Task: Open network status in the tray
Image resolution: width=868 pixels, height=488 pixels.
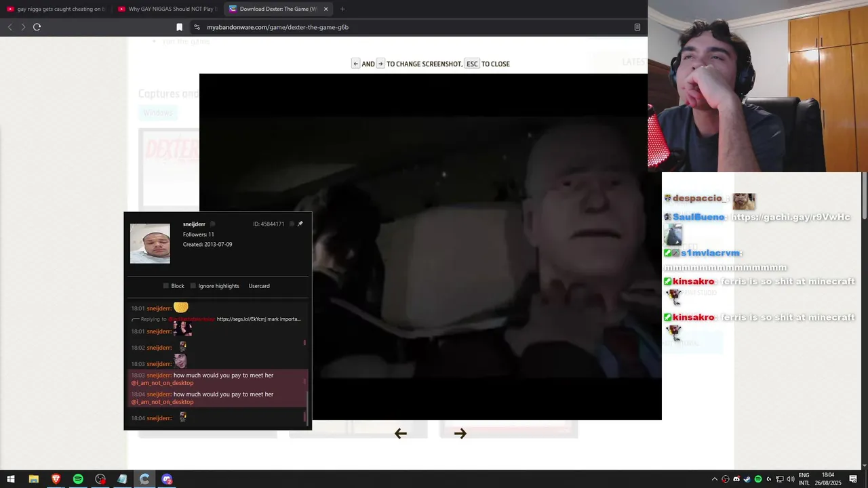Action: [780, 479]
